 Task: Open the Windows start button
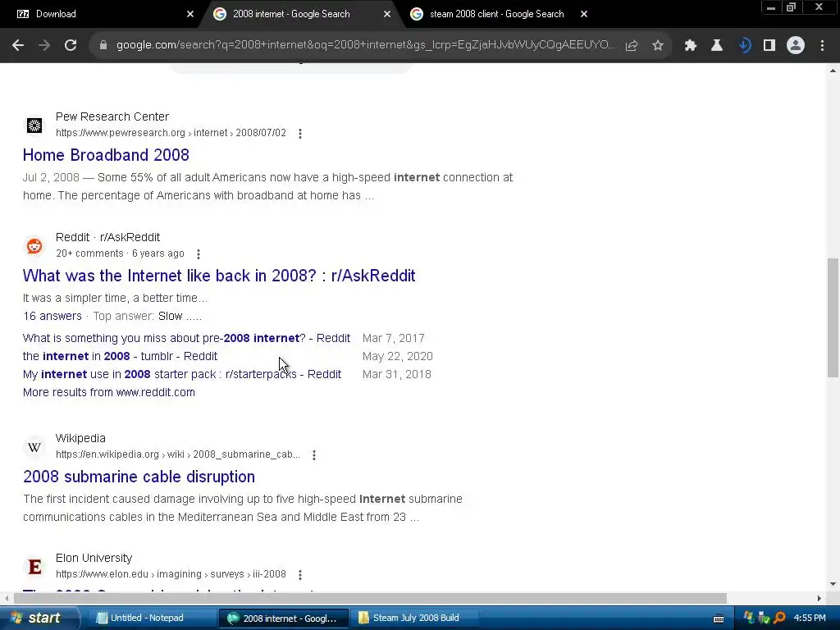point(39,618)
